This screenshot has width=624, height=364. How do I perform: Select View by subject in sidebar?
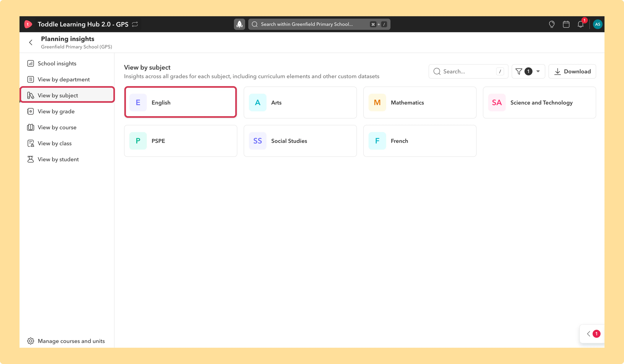pos(67,95)
